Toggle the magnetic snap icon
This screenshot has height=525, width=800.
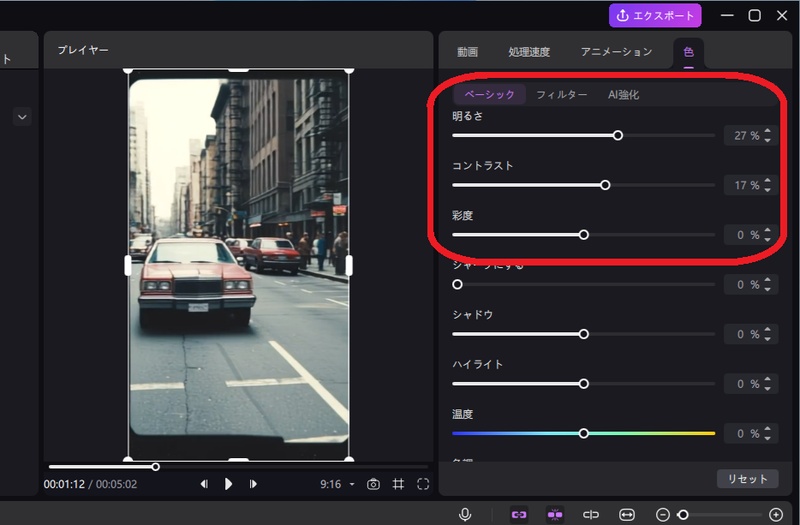555,514
